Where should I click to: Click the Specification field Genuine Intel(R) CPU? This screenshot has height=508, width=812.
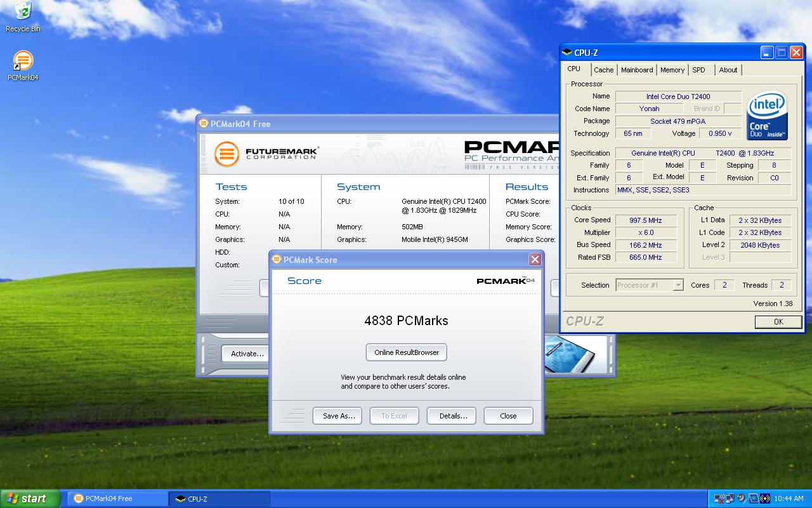click(703, 153)
